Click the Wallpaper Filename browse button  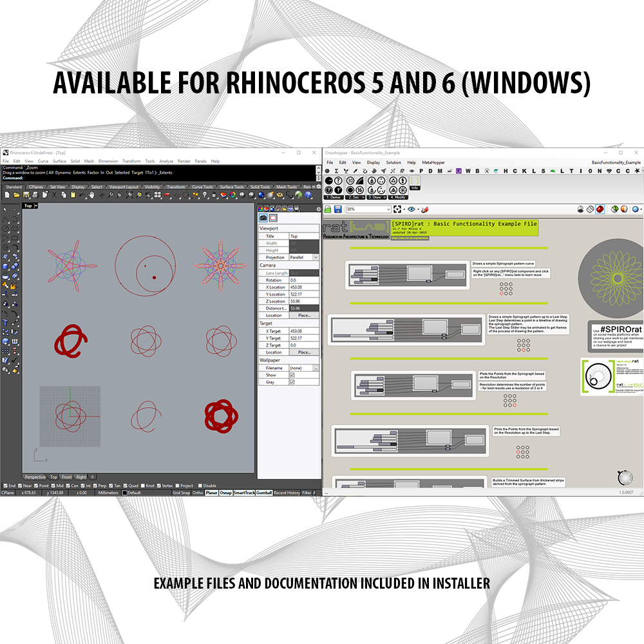click(x=316, y=368)
